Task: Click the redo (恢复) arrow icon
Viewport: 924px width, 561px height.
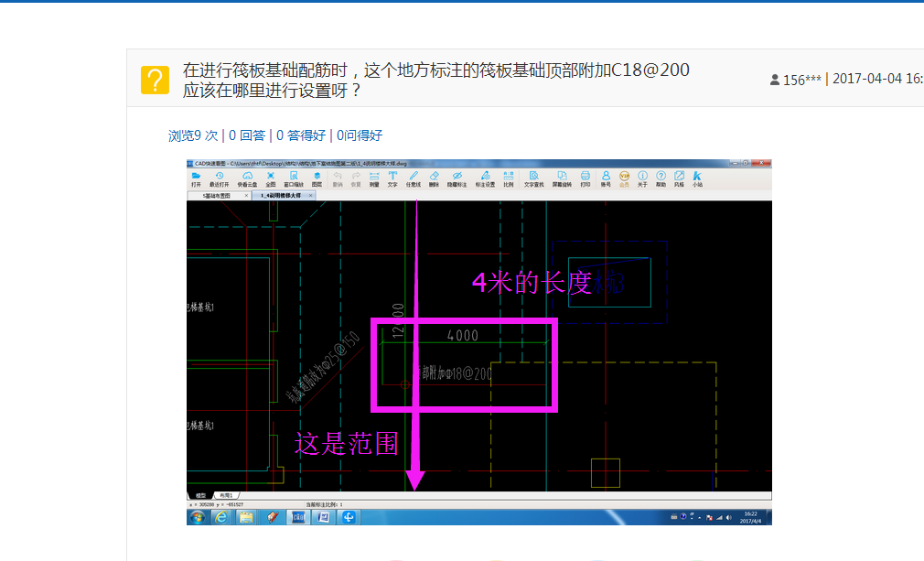Action: (356, 179)
